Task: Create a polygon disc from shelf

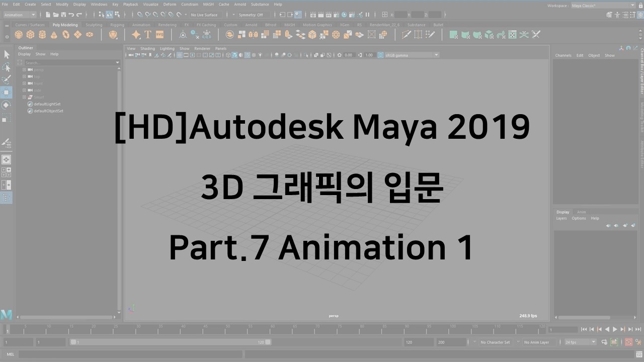Action: click(x=90, y=35)
